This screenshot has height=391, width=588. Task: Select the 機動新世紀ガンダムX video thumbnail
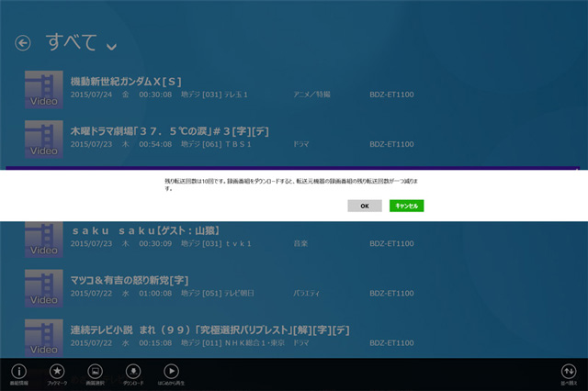pos(44,90)
